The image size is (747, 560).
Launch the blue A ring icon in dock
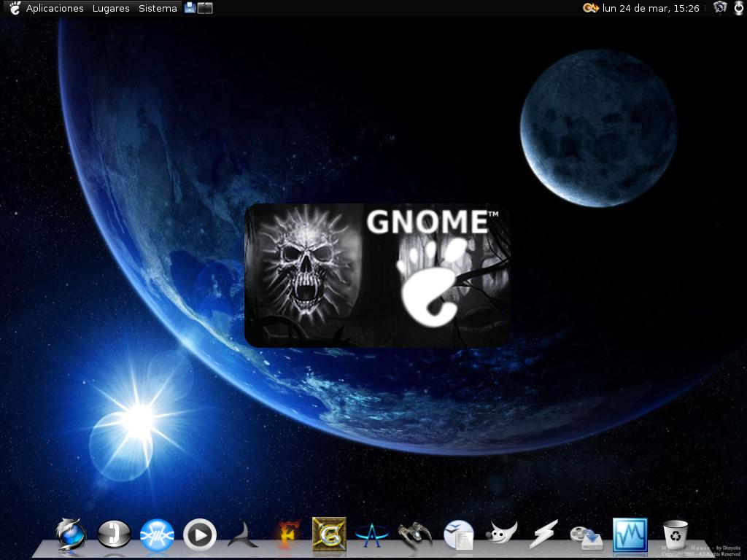371,535
